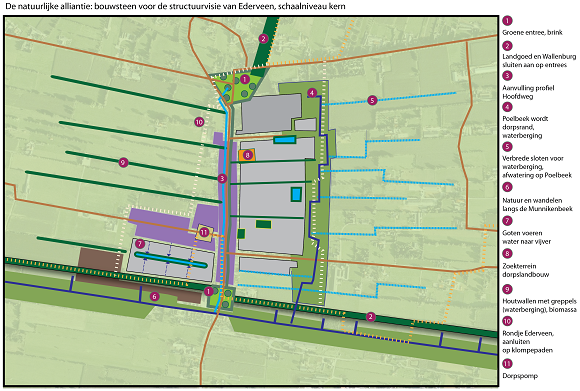Click map marker 1 in the northern tree-dotted brink
Screen dimensions: 580x391
pos(244,79)
